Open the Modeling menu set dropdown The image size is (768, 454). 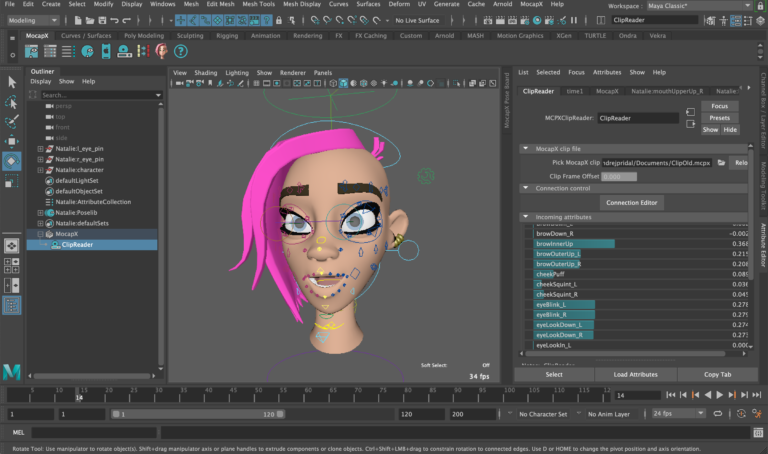(x=33, y=20)
